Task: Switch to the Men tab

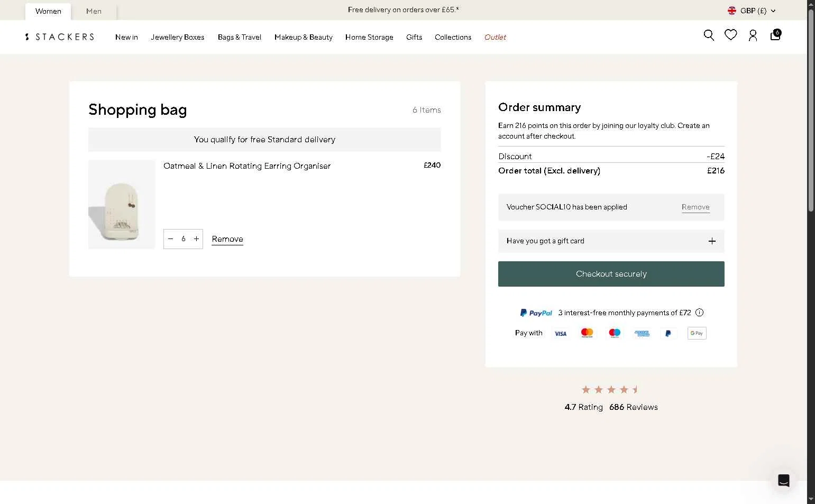Action: [94, 11]
